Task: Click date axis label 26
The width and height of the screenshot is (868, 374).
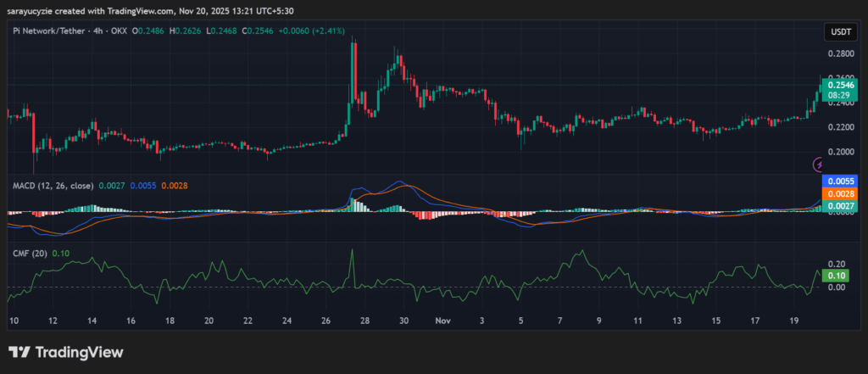Action: [x=326, y=321]
